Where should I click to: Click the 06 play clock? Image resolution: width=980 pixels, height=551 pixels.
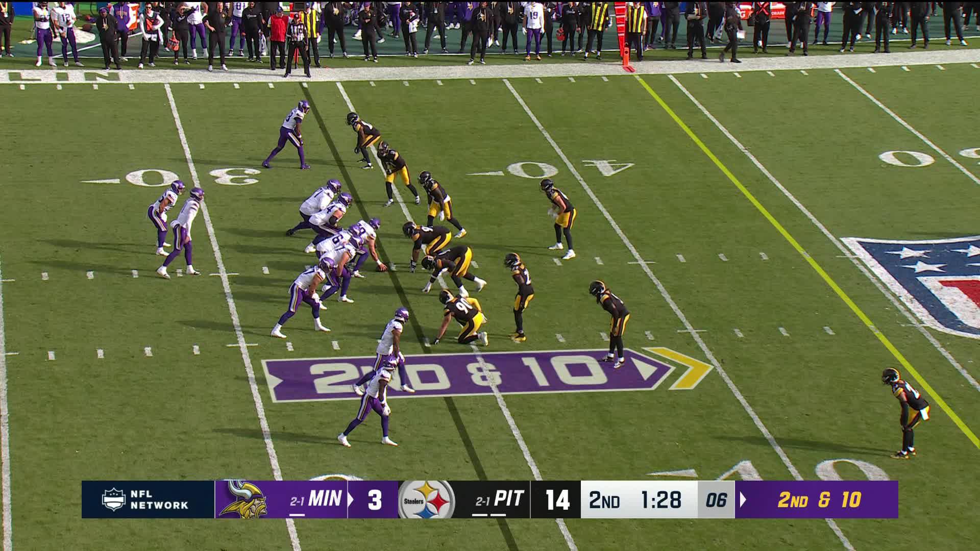pos(716,500)
